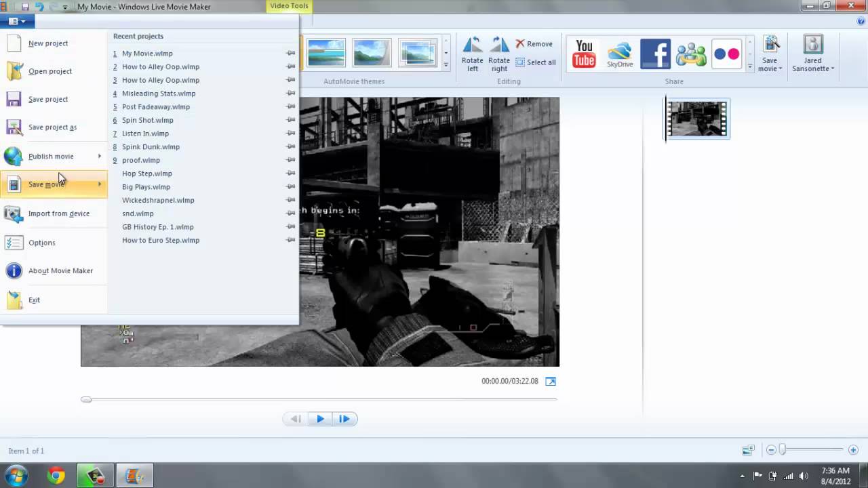The height and width of the screenshot is (488, 868).
Task: Select the video clip thumbnail in storyboard
Action: [696, 119]
